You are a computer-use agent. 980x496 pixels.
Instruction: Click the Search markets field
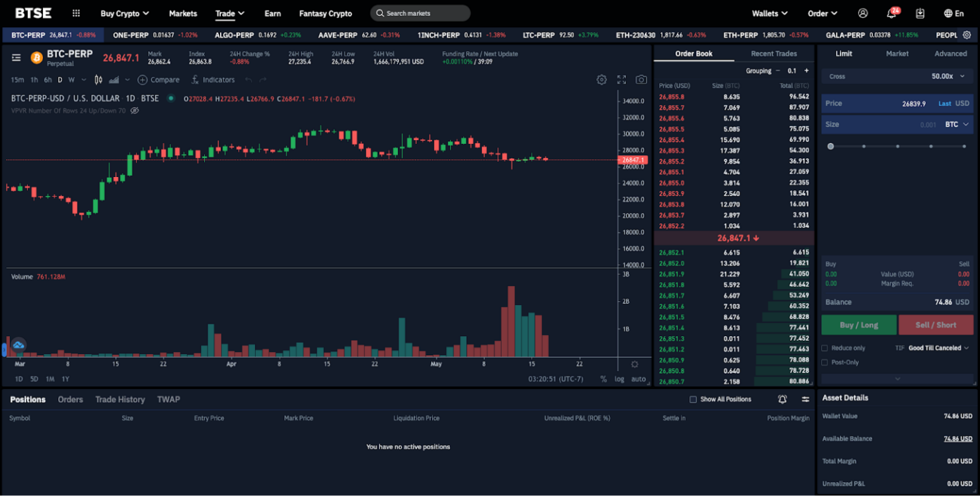coord(420,13)
